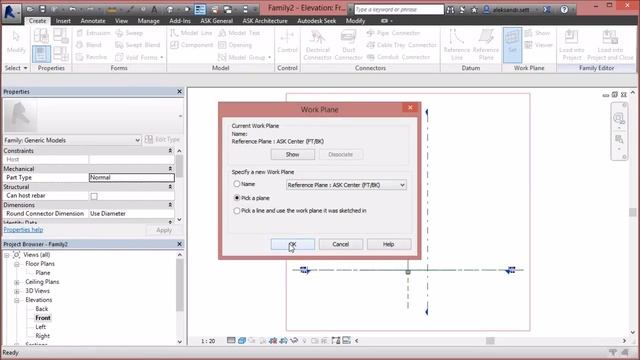Click Cancel in the Work Plane dialog
Image resolution: width=640 pixels, height=360 pixels.
coord(340,244)
